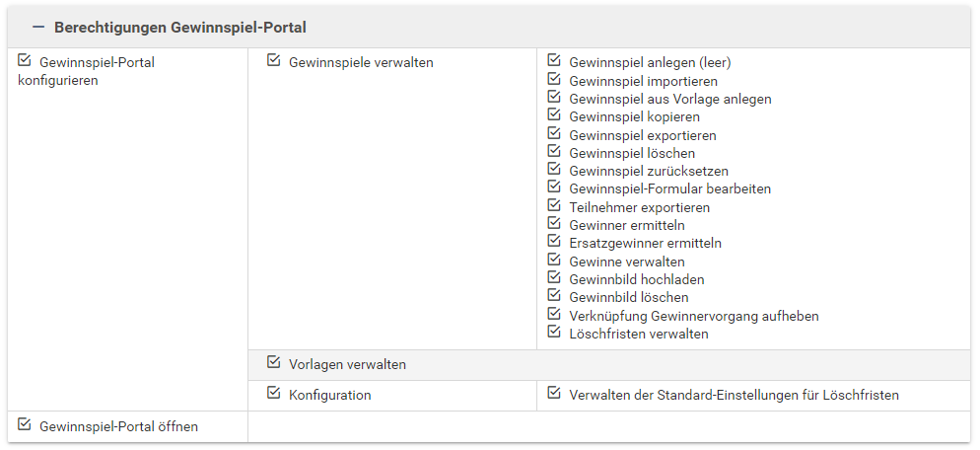Uncheck Gewinnbild hochladen permission

click(x=554, y=278)
